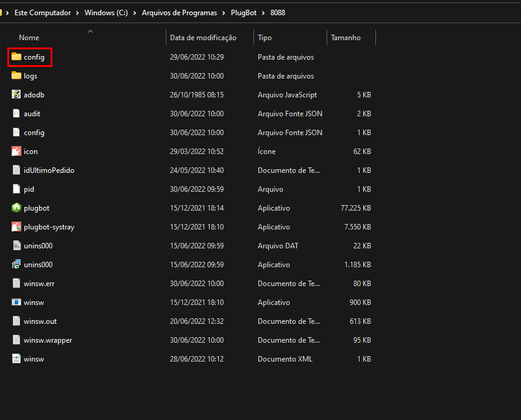
Task: Click the Documento XML type cell
Action: coord(285,359)
